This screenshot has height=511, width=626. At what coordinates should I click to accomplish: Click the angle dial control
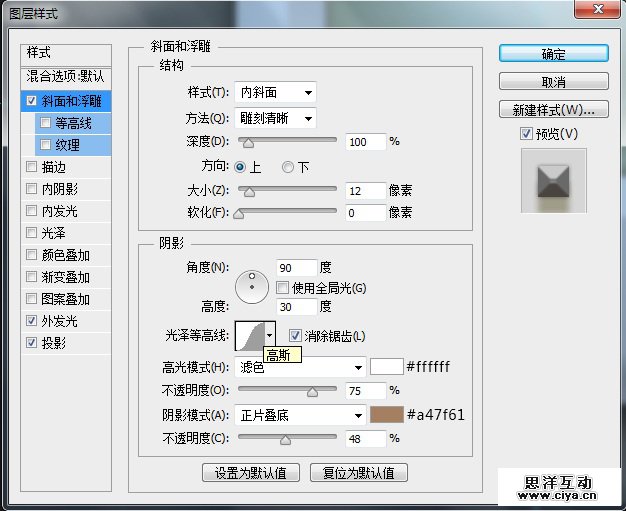coord(252,287)
